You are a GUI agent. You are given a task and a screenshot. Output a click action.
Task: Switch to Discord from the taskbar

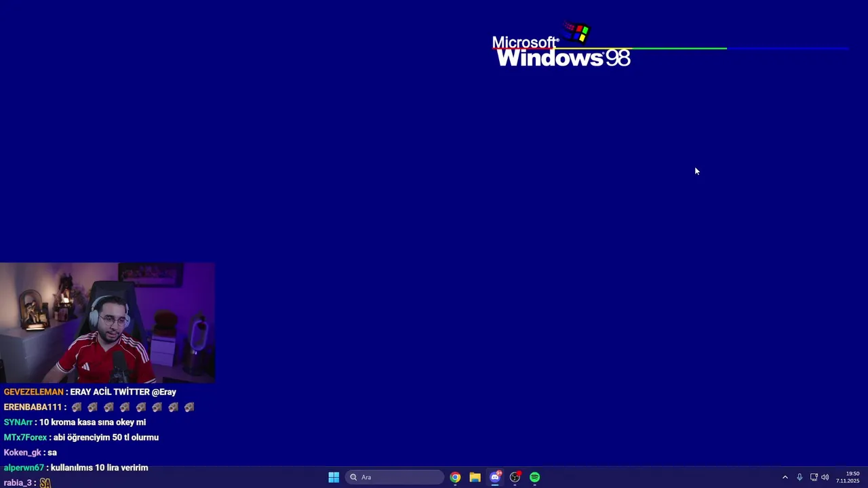pyautogui.click(x=495, y=477)
